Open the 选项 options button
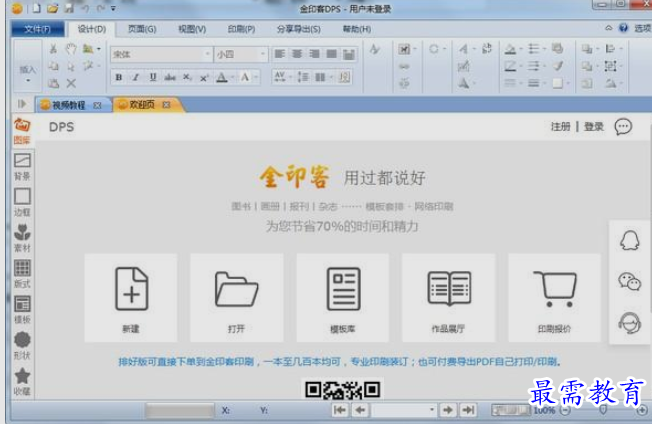Viewport: 652px width, 424px height. 642,28
